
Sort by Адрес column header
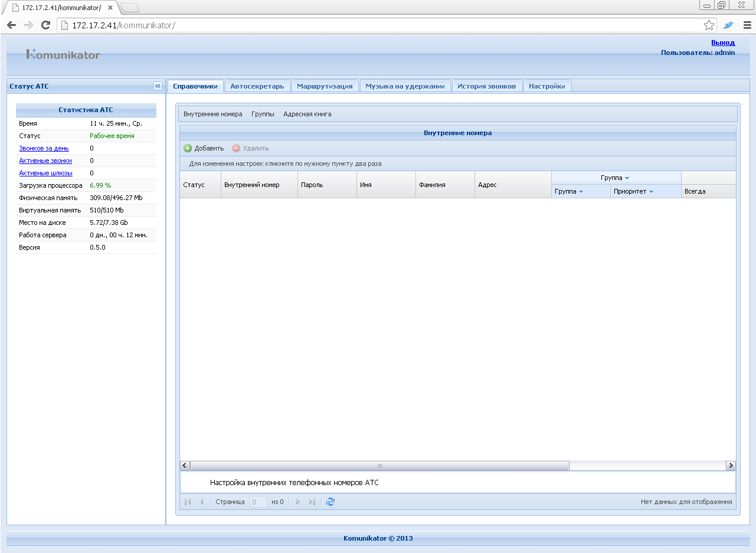click(x=513, y=185)
